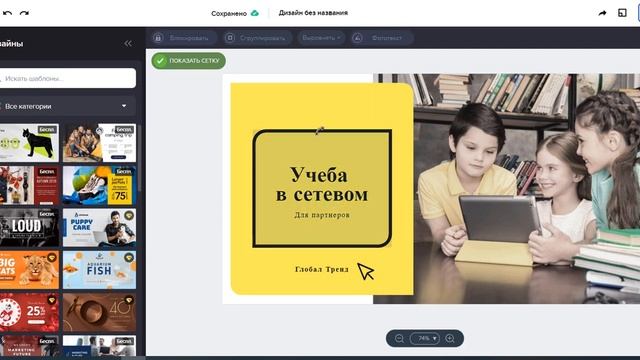Image resolution: width=640 pixels, height=360 pixels.
Task: Select the Глобал Тренд text
Action: 322,269
